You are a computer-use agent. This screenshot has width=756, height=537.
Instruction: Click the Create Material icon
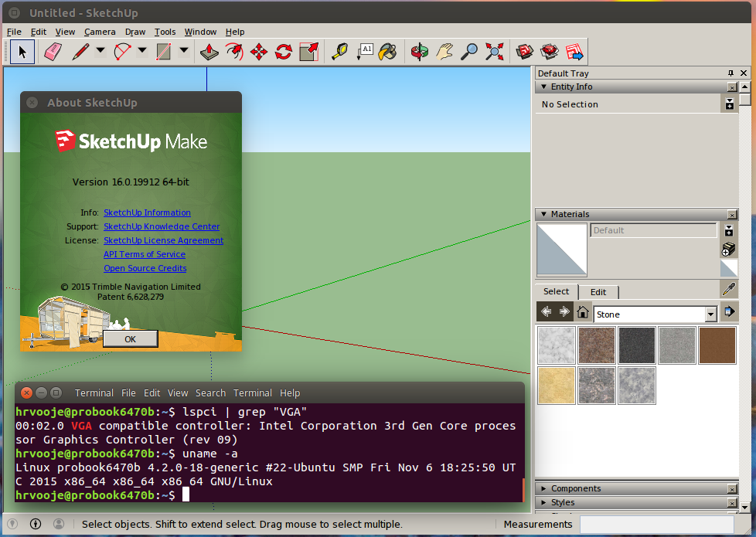pyautogui.click(x=728, y=250)
